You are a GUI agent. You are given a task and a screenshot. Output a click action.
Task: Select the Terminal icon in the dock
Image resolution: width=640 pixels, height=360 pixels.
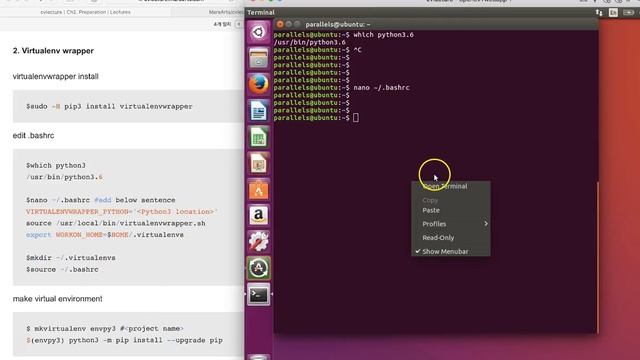258,294
